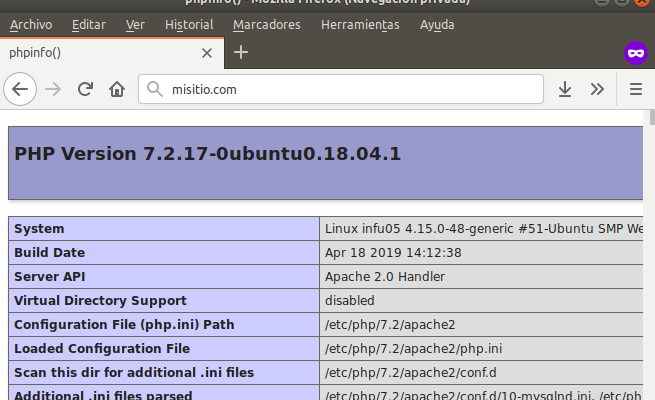Screen dimensions: 655x400
Task: Open the downloads panel
Action: (565, 89)
